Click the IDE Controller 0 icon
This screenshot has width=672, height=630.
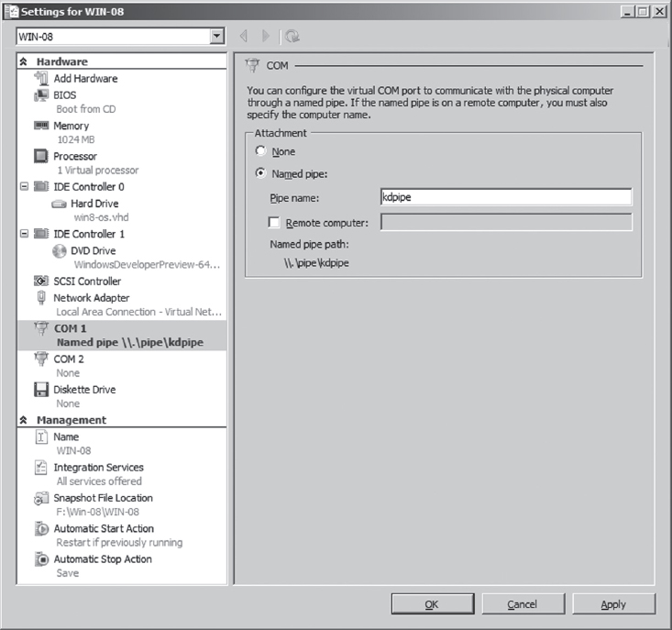pyautogui.click(x=41, y=186)
